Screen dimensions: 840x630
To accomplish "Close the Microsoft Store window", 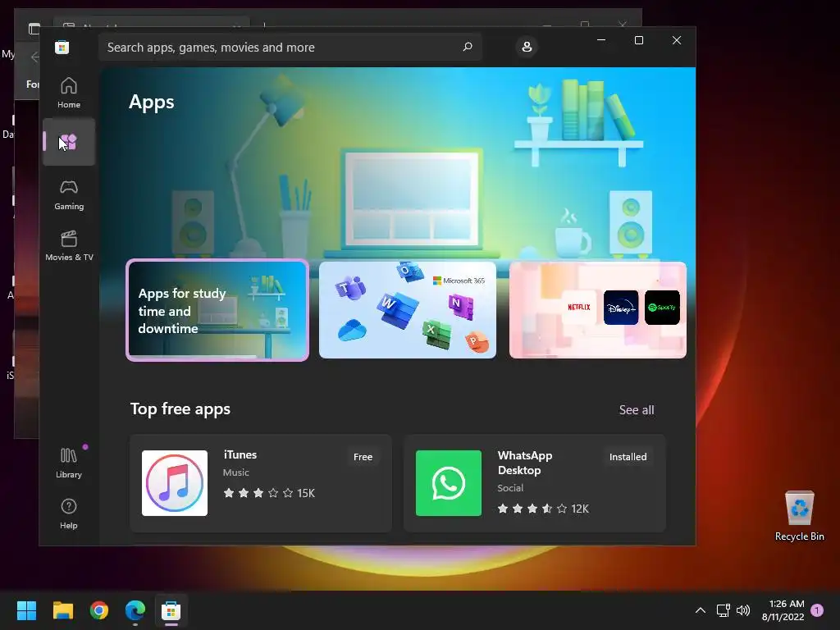I will click(x=677, y=40).
